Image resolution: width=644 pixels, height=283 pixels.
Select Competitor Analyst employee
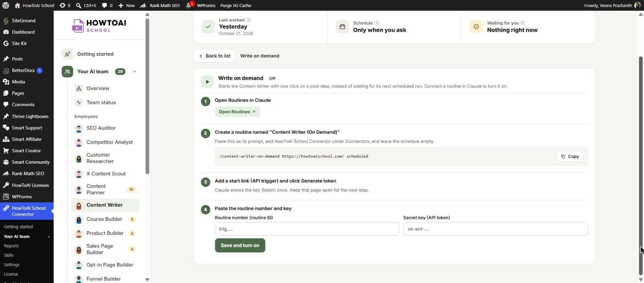click(105, 142)
